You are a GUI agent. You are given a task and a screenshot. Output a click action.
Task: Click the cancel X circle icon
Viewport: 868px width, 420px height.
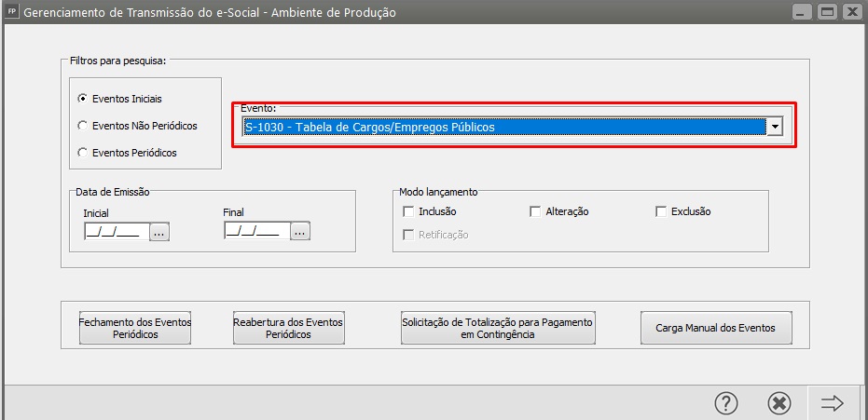(x=778, y=403)
